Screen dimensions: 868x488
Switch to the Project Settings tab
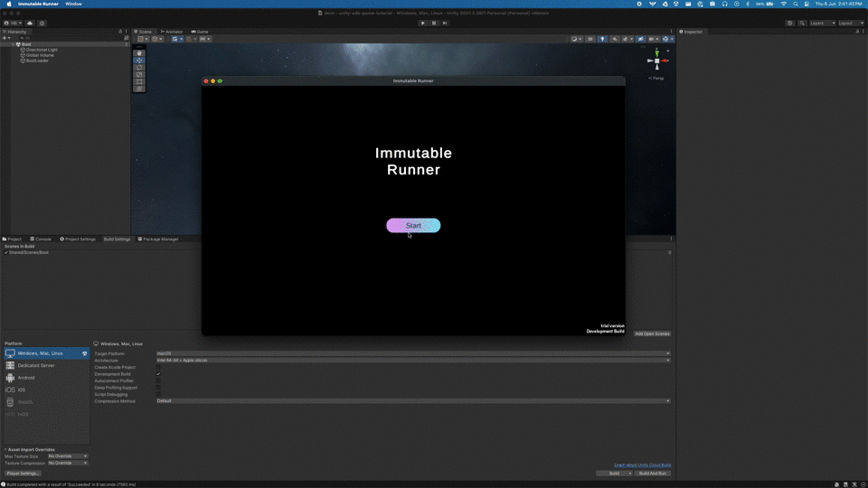78,239
